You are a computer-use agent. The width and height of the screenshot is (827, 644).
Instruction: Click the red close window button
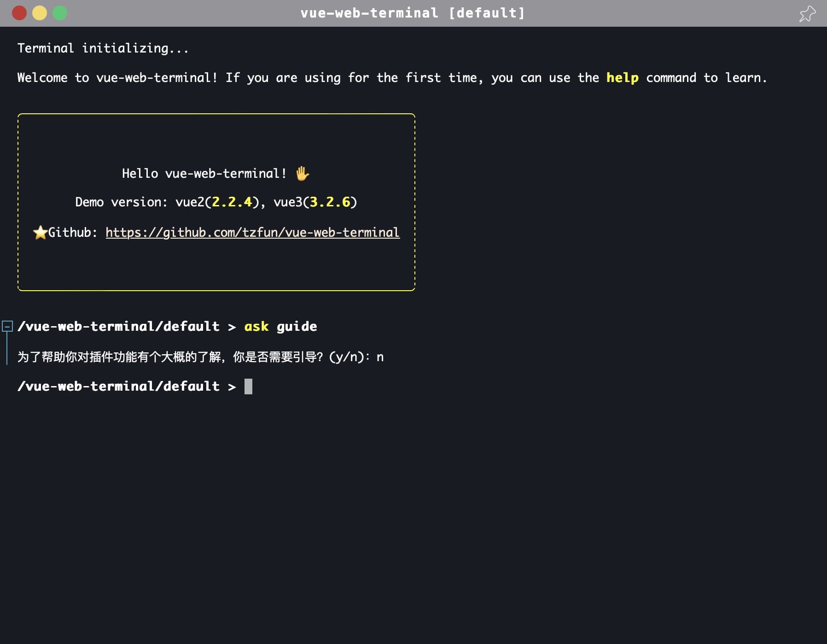click(x=19, y=13)
